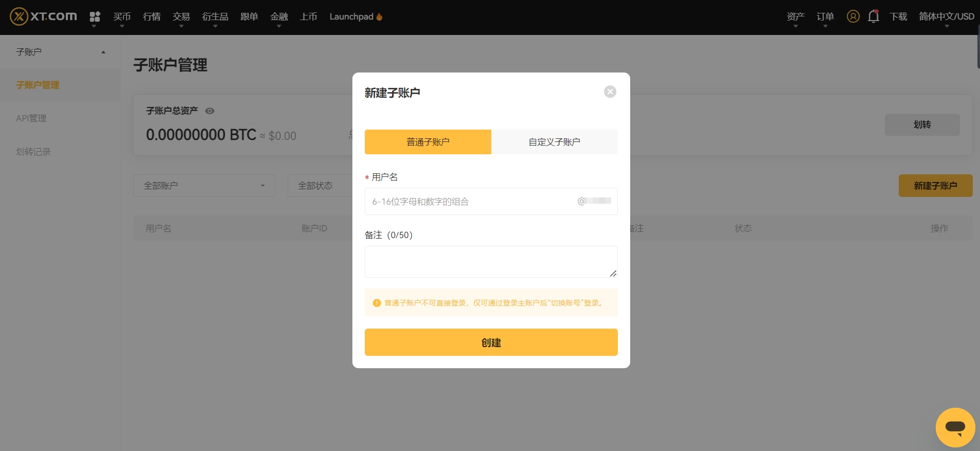Viewport: 980px width, 451px height.
Task: Open the 资产 dropdown menu
Action: pos(795,17)
